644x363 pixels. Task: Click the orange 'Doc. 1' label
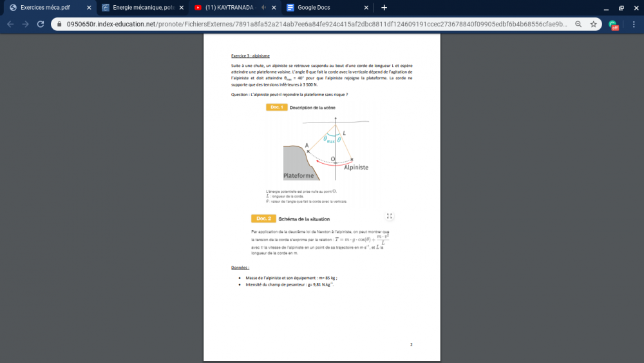276,107
